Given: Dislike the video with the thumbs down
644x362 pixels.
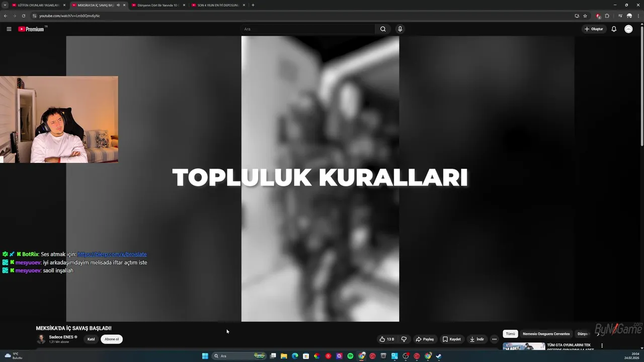Looking at the screenshot, I should coord(404,339).
